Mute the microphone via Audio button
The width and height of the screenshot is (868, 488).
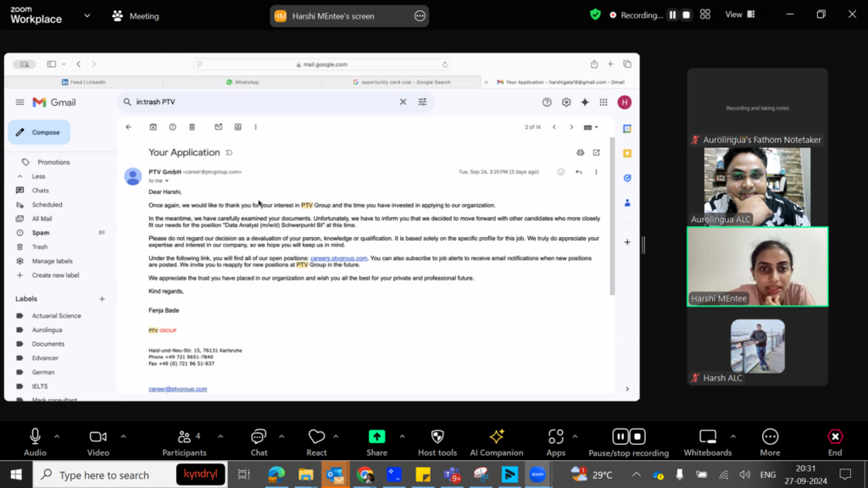(35, 437)
